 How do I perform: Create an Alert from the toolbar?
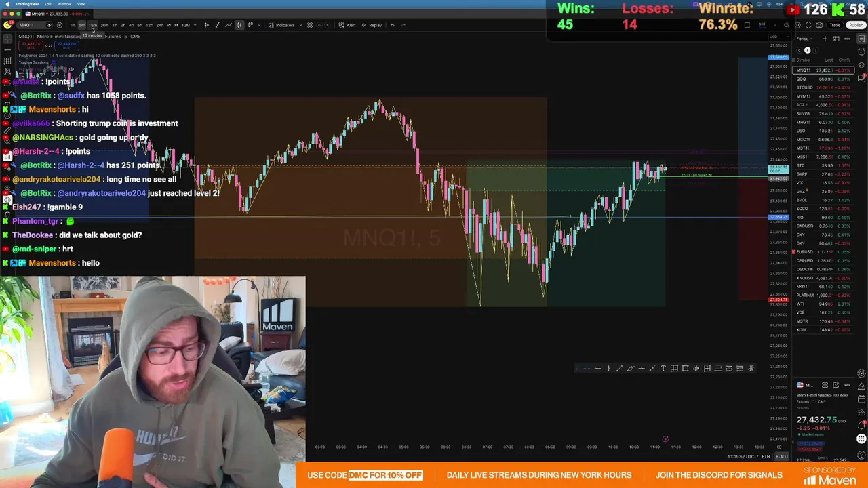[347, 25]
